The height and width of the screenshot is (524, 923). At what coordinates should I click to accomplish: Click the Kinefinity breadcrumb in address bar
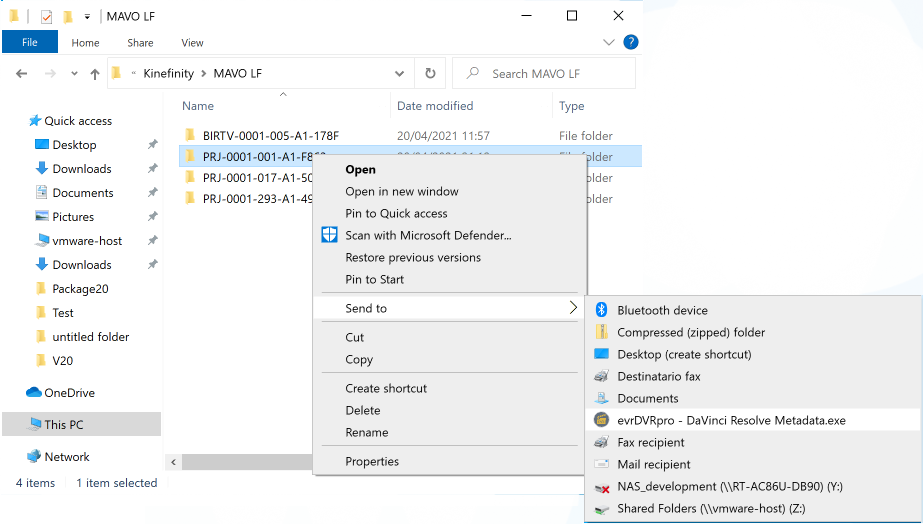pyautogui.click(x=168, y=74)
